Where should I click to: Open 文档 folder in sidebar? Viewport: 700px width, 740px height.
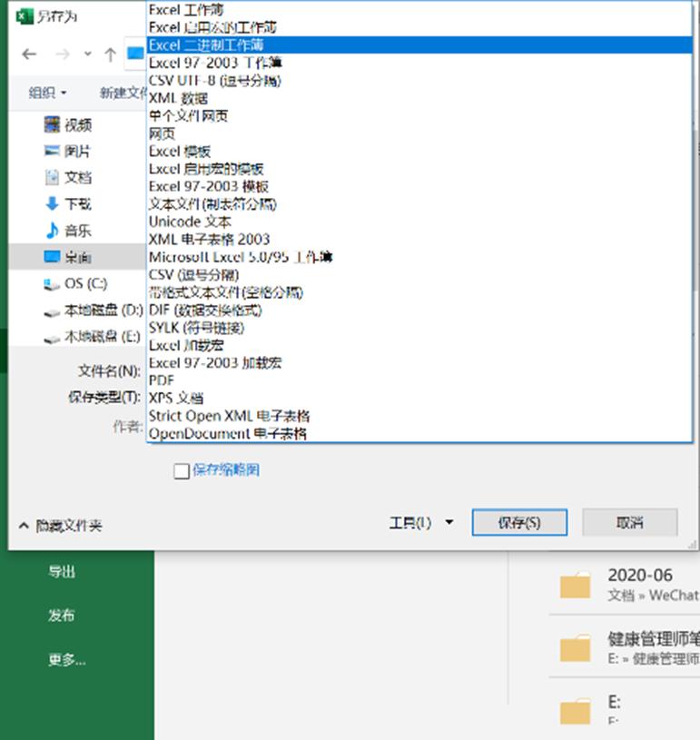[x=68, y=177]
